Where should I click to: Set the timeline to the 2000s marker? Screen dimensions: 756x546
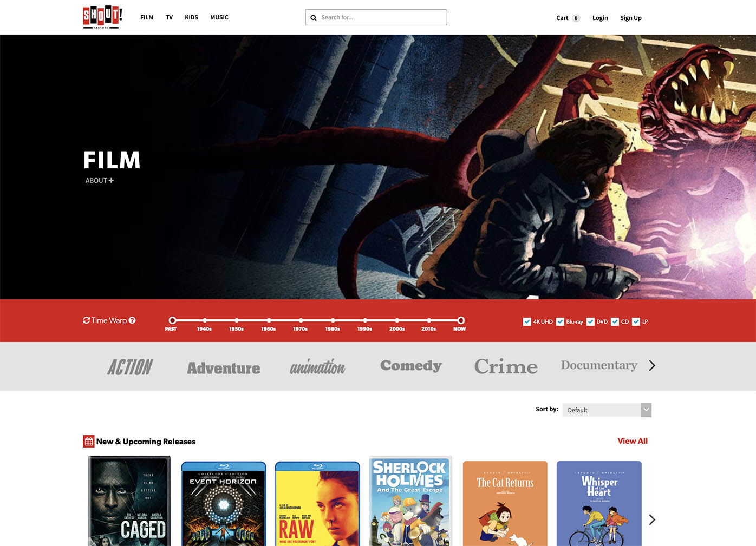tap(397, 320)
